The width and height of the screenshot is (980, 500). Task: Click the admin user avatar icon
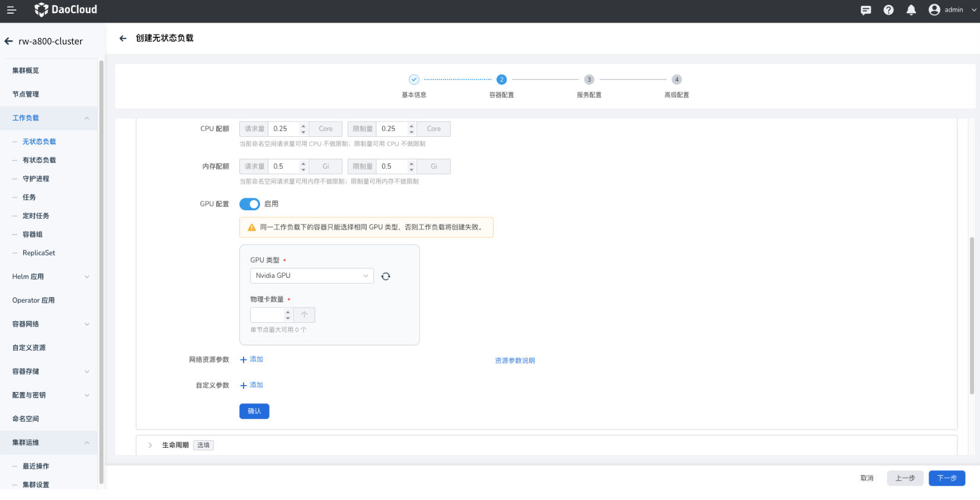pyautogui.click(x=934, y=10)
